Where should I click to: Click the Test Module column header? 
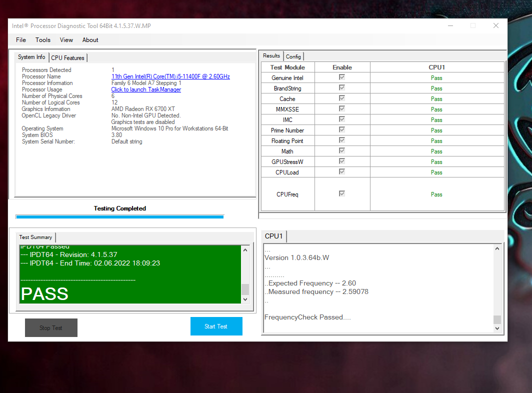click(x=287, y=67)
